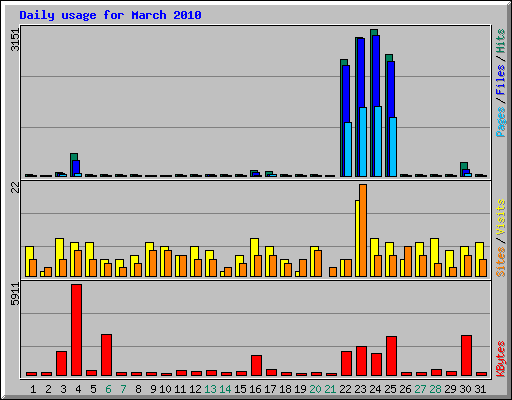Click day 1 on the date axis
The image size is (512, 400).
coord(33,389)
